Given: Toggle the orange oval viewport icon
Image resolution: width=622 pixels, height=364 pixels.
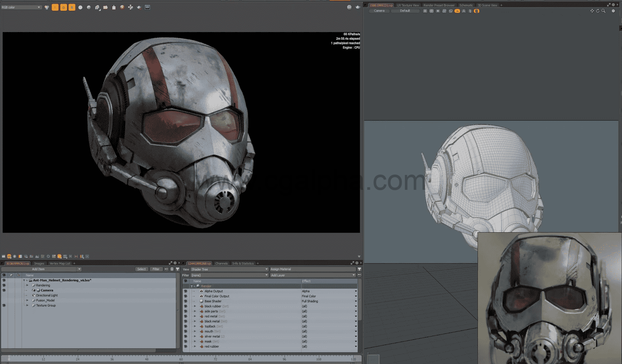Looking at the screenshot, I should (x=457, y=11).
